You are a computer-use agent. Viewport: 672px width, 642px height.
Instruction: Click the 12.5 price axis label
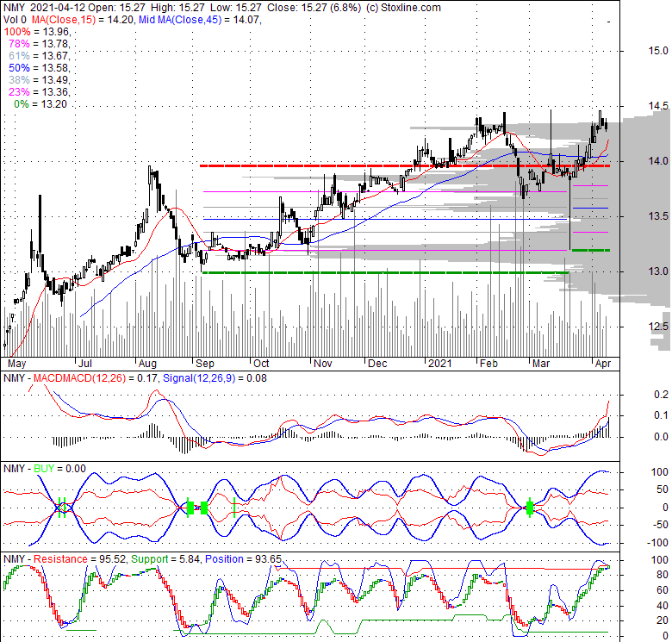click(x=658, y=326)
